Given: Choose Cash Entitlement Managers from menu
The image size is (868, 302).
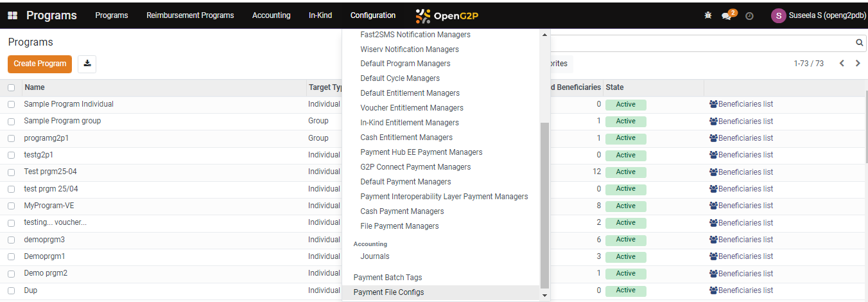Looking at the screenshot, I should pos(406,138).
